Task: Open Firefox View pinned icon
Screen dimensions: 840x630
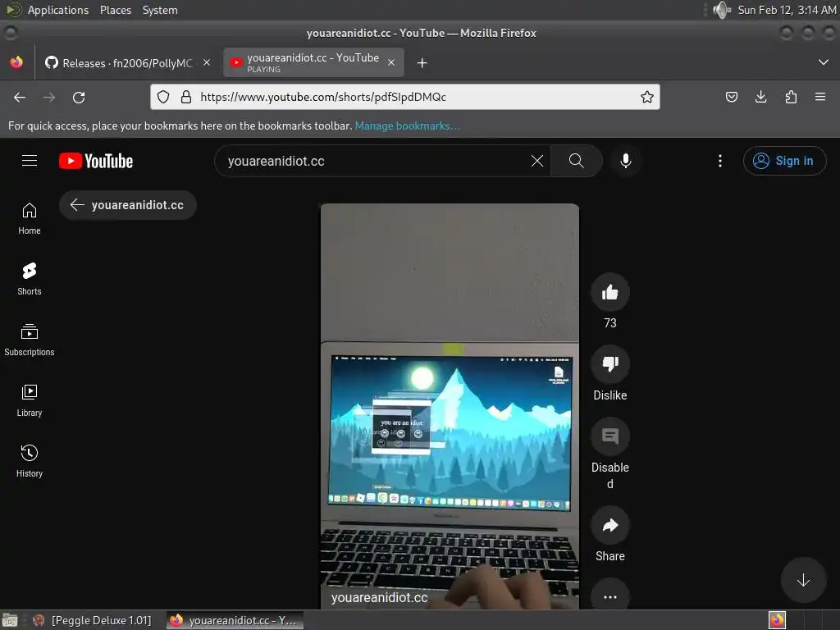Action: (x=16, y=62)
